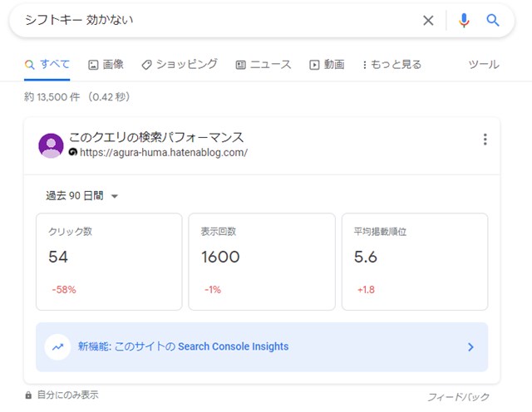Open the 過去 90 日間 period dropdown
Image resolution: width=532 pixels, height=412 pixels.
pyautogui.click(x=81, y=196)
